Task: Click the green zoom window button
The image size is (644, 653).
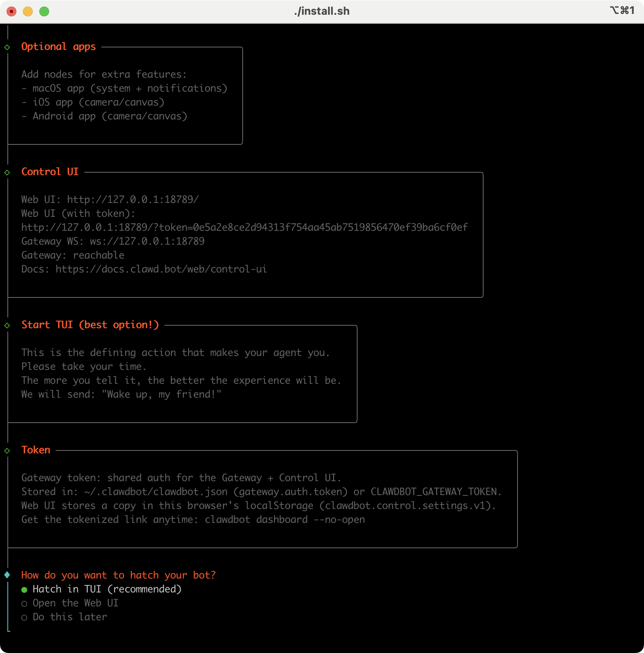Action: pos(44,11)
